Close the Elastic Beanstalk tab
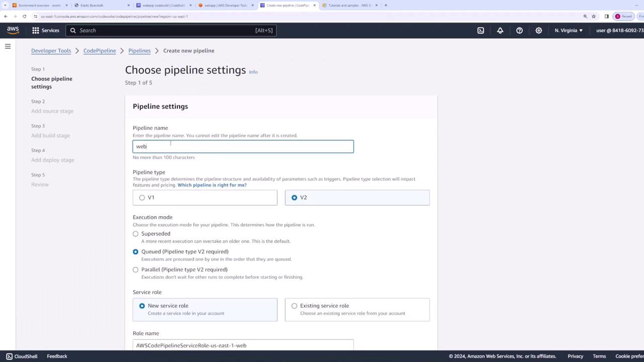The image size is (644, 362). point(128,5)
